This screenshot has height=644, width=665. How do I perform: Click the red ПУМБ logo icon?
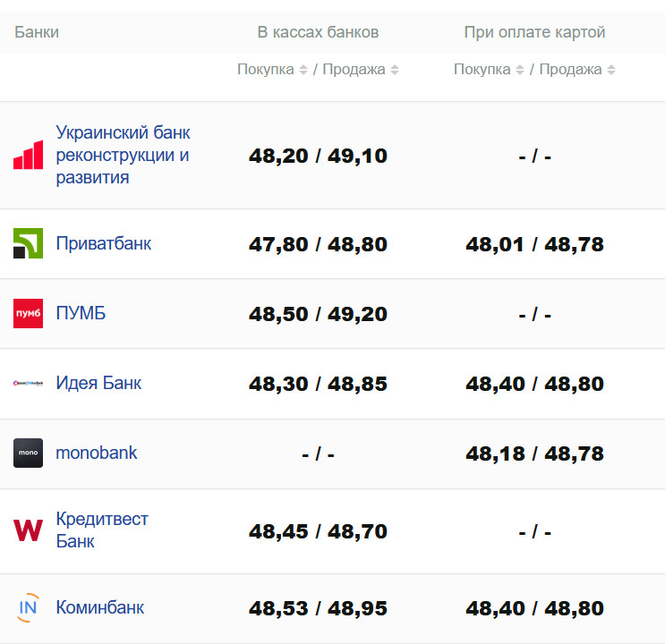[28, 313]
